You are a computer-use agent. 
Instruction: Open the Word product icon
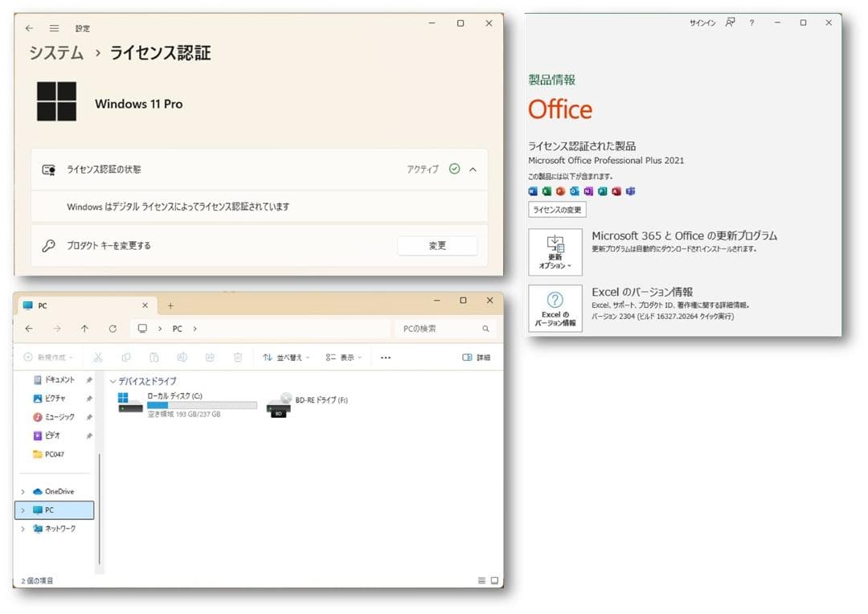pyautogui.click(x=533, y=191)
